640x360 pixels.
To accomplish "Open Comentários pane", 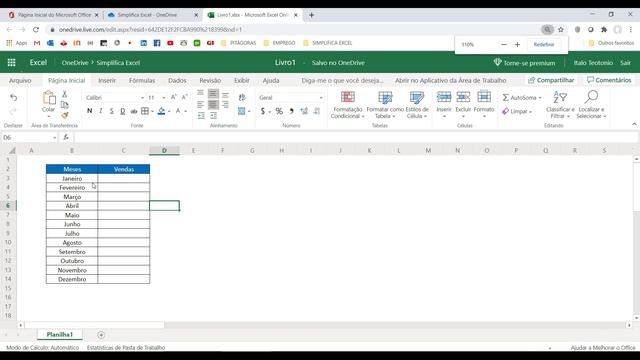I will [x=609, y=80].
